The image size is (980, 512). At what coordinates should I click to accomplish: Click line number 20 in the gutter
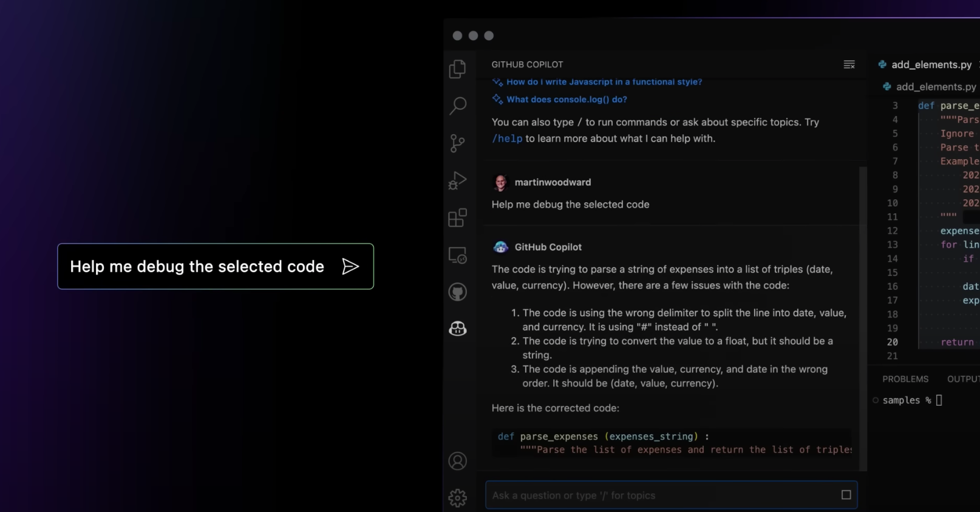click(x=892, y=342)
